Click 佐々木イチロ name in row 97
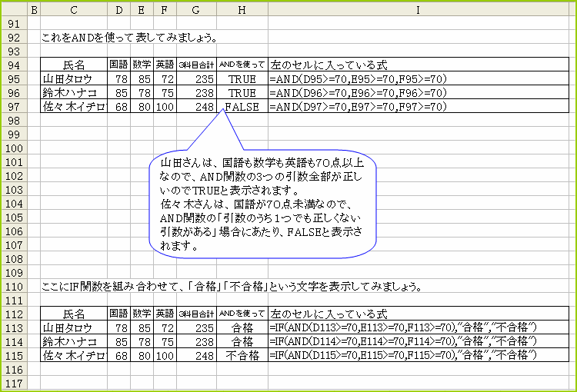The width and height of the screenshot is (577, 392). coord(74,107)
